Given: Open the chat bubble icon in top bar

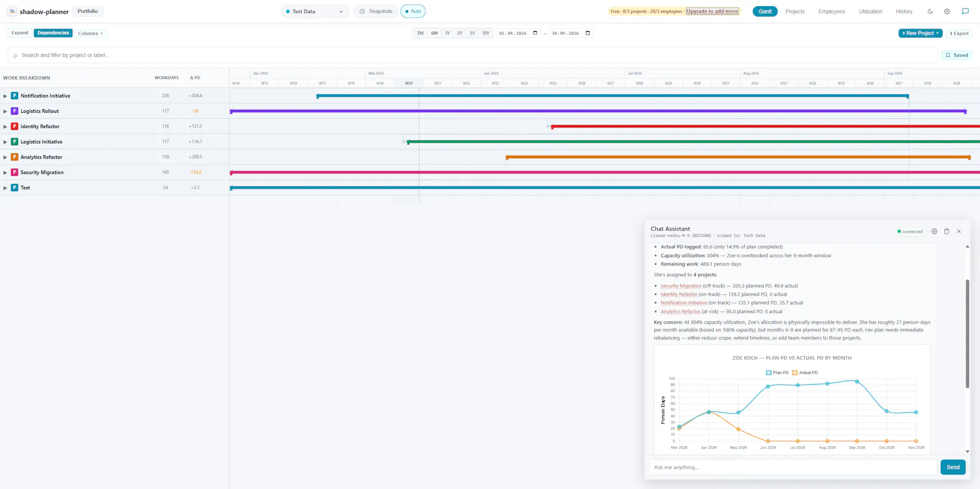Looking at the screenshot, I should pos(965,11).
